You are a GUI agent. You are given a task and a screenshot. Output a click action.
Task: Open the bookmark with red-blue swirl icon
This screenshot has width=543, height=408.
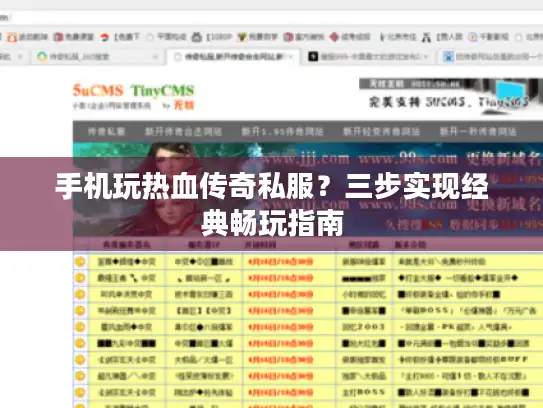tap(120, 37)
